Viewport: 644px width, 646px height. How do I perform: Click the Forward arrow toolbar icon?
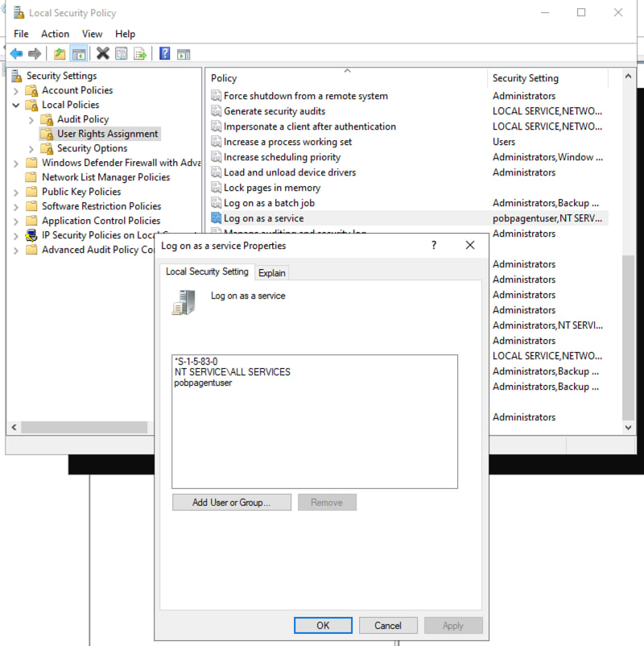point(35,53)
